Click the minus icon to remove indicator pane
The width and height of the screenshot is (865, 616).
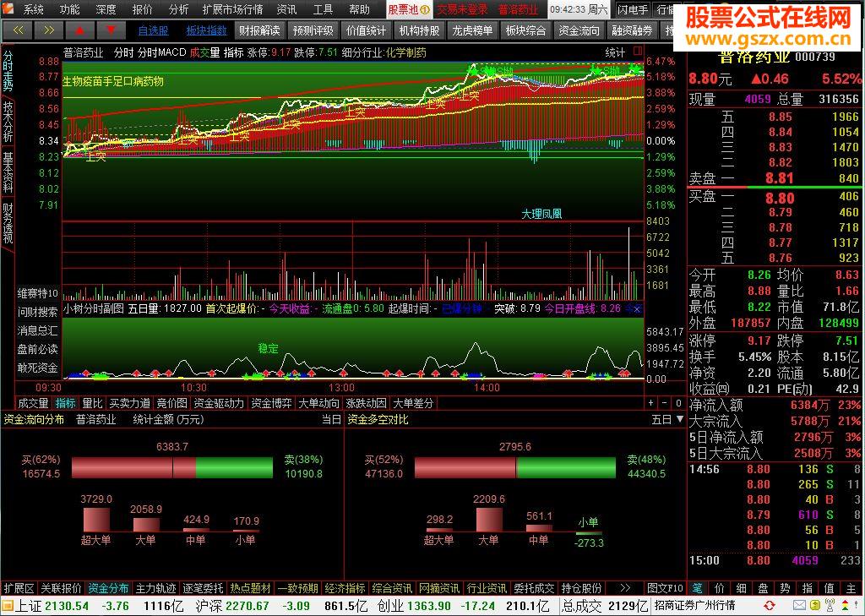tap(664, 403)
